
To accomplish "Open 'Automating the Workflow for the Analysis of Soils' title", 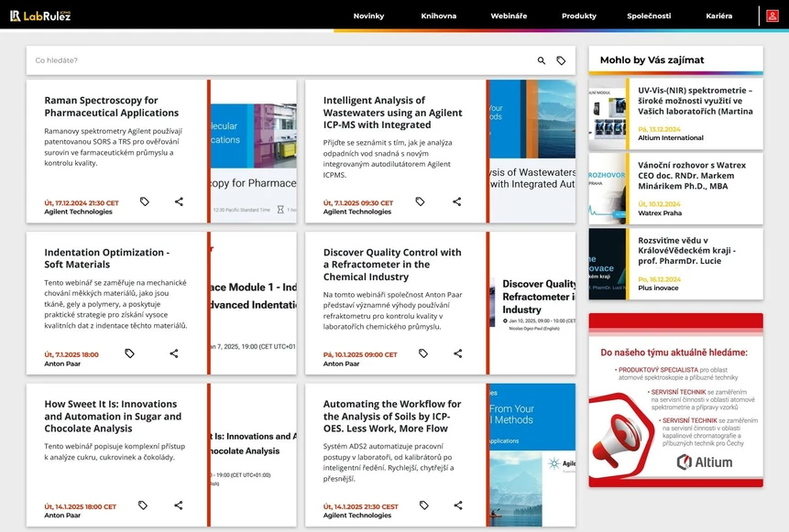I will (392, 417).
